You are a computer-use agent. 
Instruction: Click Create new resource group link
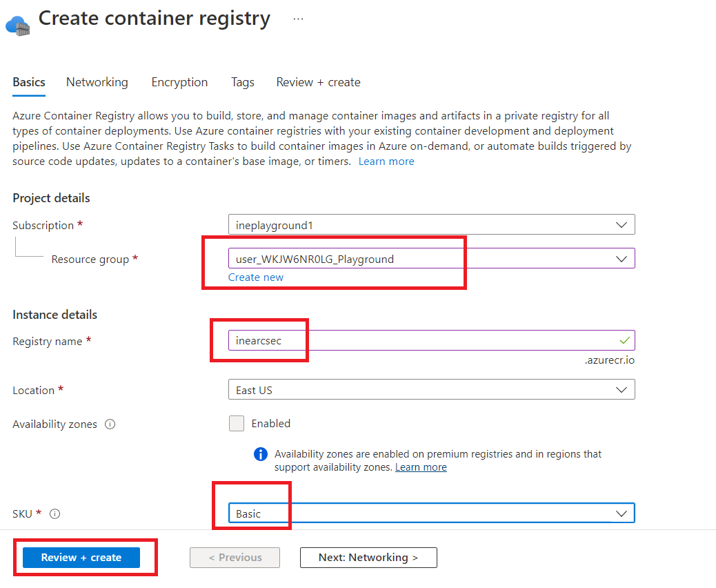255,277
